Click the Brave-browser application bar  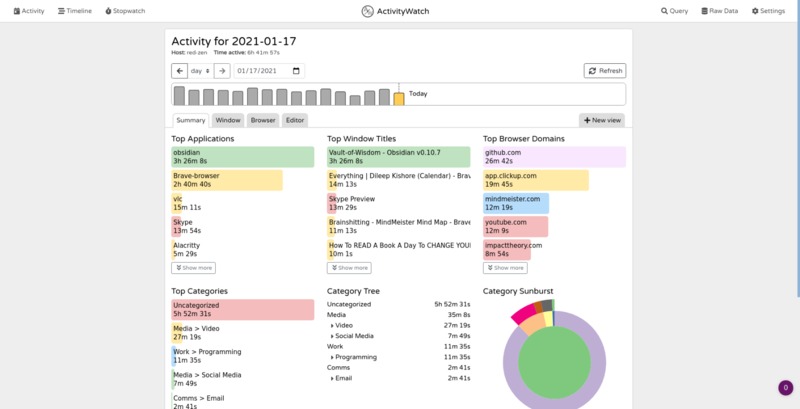click(227, 180)
